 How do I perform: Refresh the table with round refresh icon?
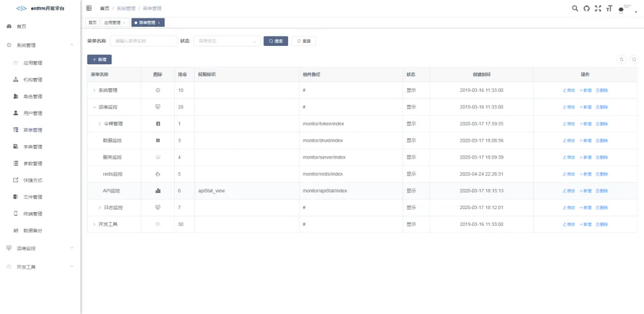tap(621, 60)
